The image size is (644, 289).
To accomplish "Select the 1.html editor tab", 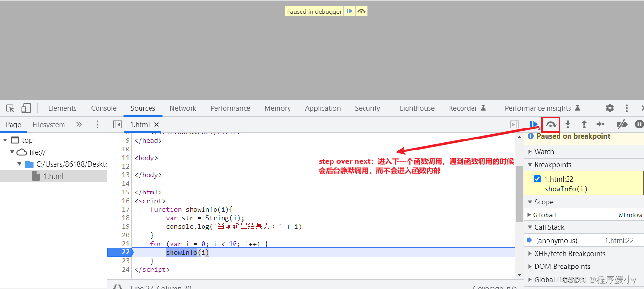I will click(140, 125).
